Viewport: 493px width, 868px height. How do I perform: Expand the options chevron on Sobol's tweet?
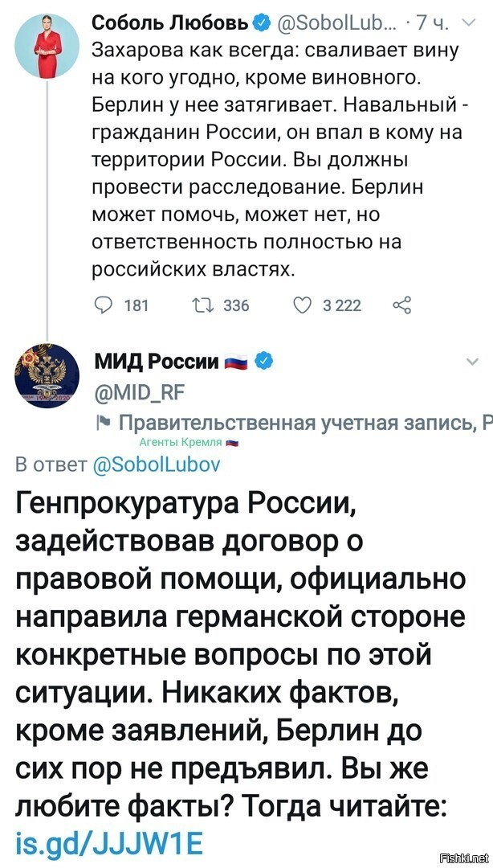[467, 23]
